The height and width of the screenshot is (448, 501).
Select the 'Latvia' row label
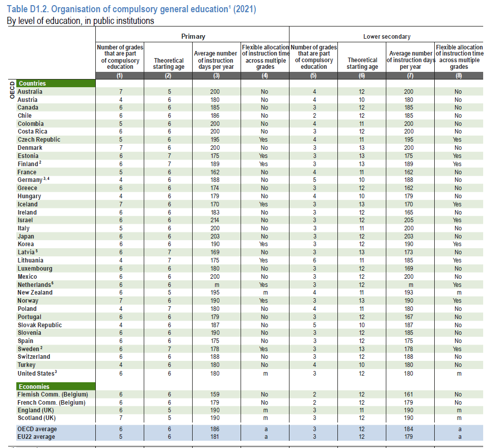tap(26, 252)
